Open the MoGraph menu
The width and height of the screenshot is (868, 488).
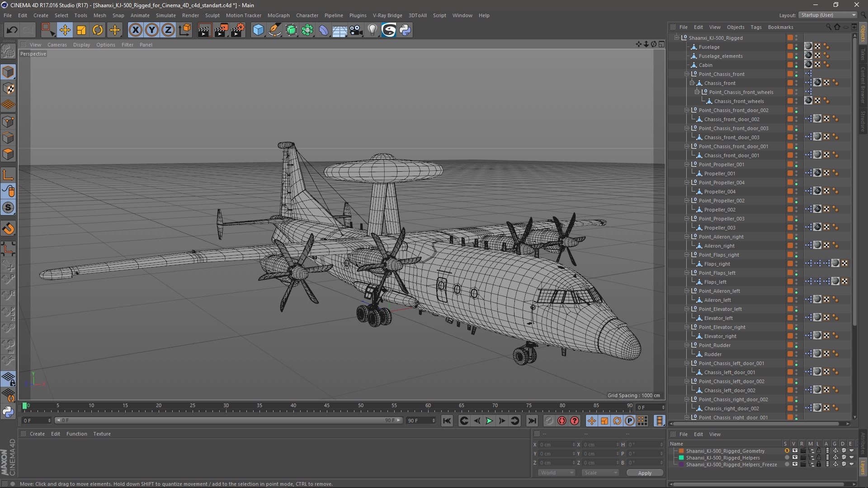(x=278, y=15)
